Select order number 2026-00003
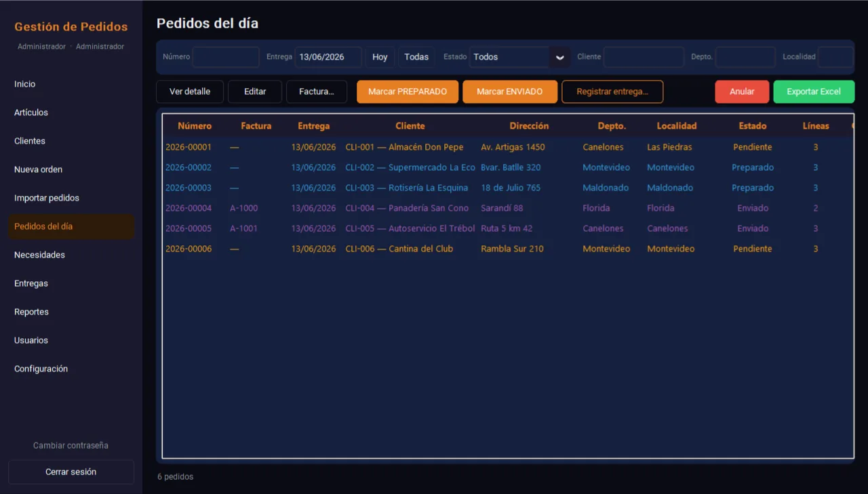This screenshot has width=868, height=494. [189, 188]
